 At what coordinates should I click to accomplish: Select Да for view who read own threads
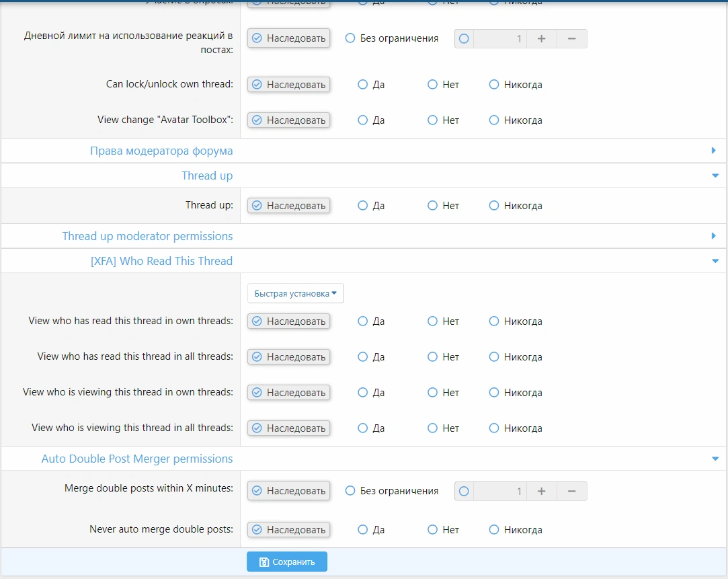tap(363, 321)
